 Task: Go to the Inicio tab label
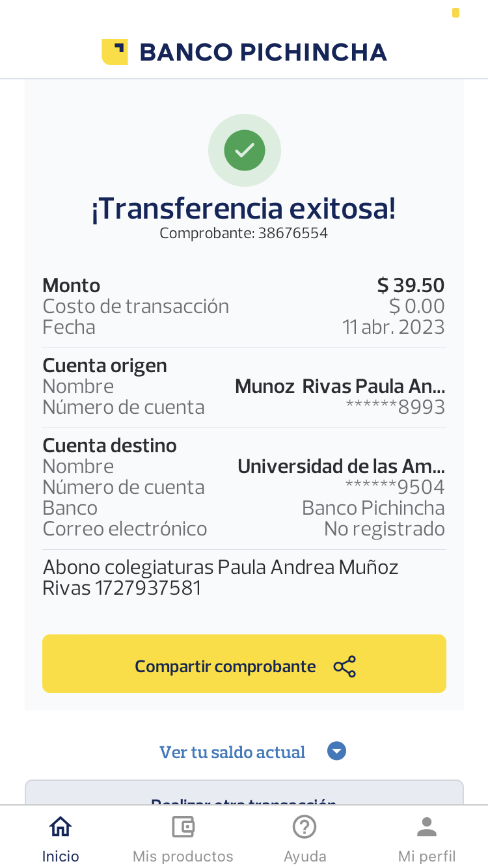[x=61, y=856]
